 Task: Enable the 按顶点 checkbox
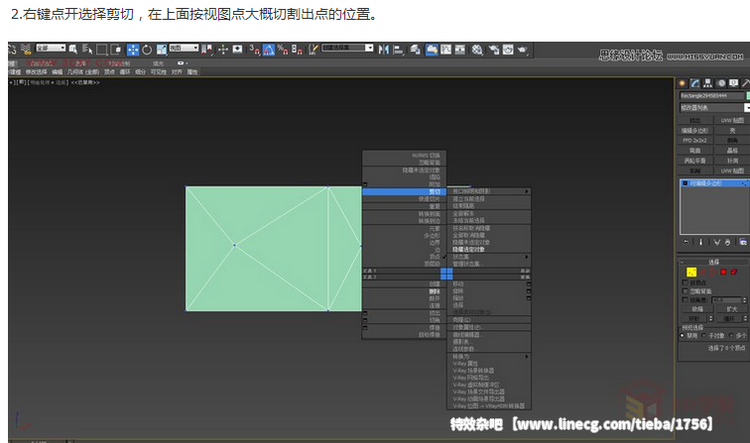click(685, 283)
